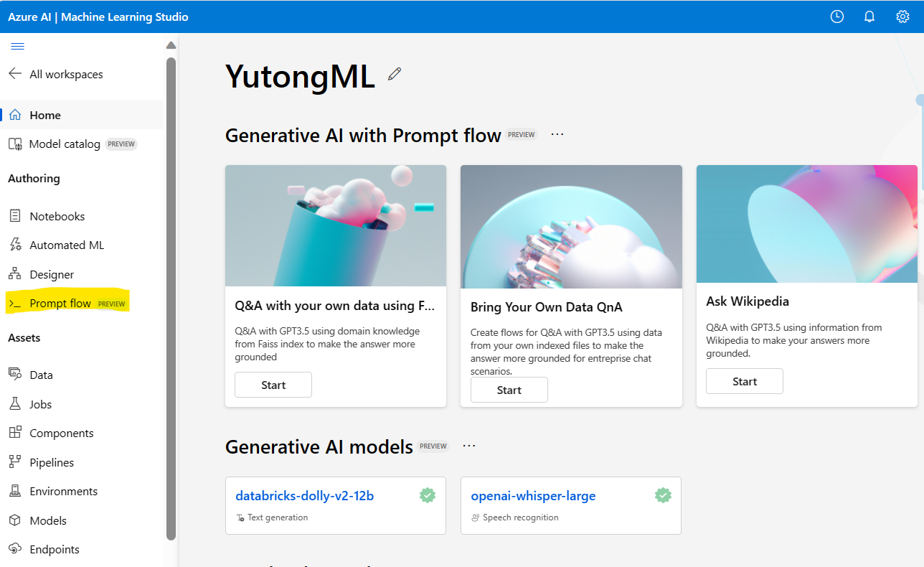Open the Bring Your Own Data QnA thumbnail
The image size is (924, 567).
(571, 227)
